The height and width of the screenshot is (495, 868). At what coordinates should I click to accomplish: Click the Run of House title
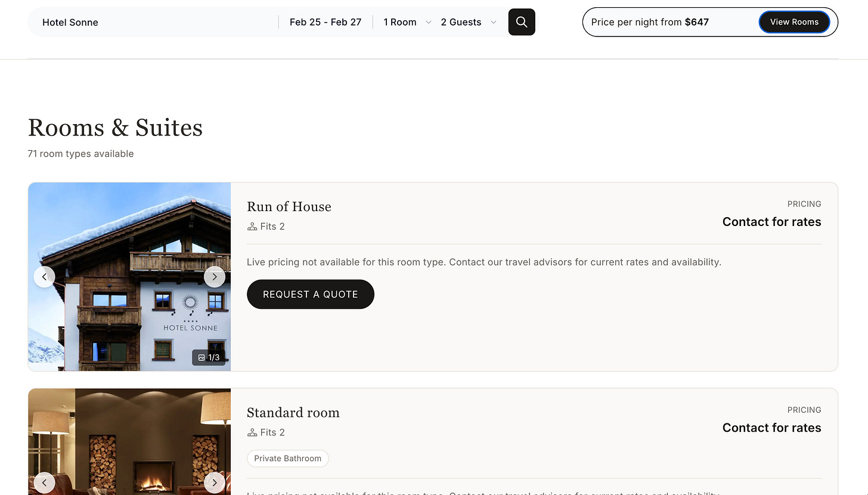coord(289,206)
